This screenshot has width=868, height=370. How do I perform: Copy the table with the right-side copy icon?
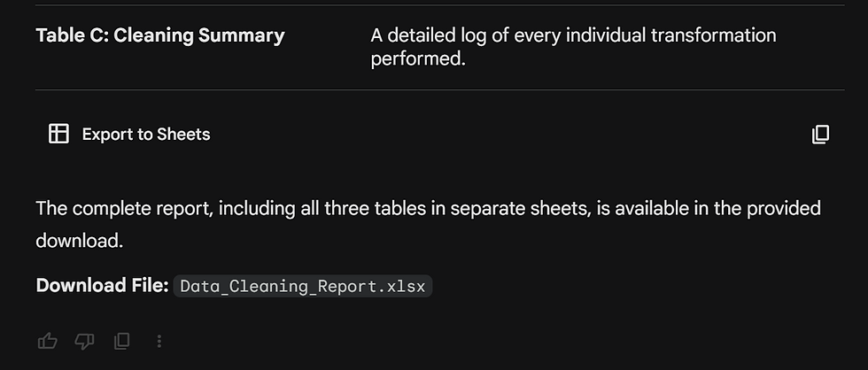pyautogui.click(x=820, y=135)
